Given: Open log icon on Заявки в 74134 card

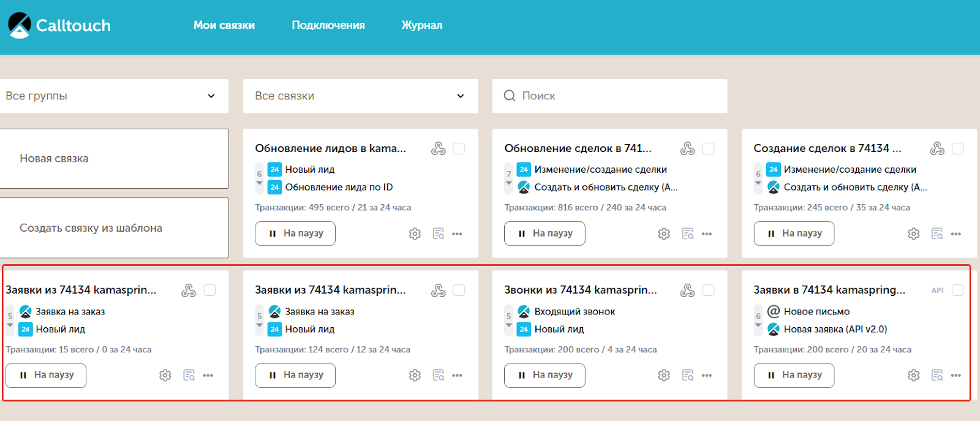Looking at the screenshot, I should point(937,375).
